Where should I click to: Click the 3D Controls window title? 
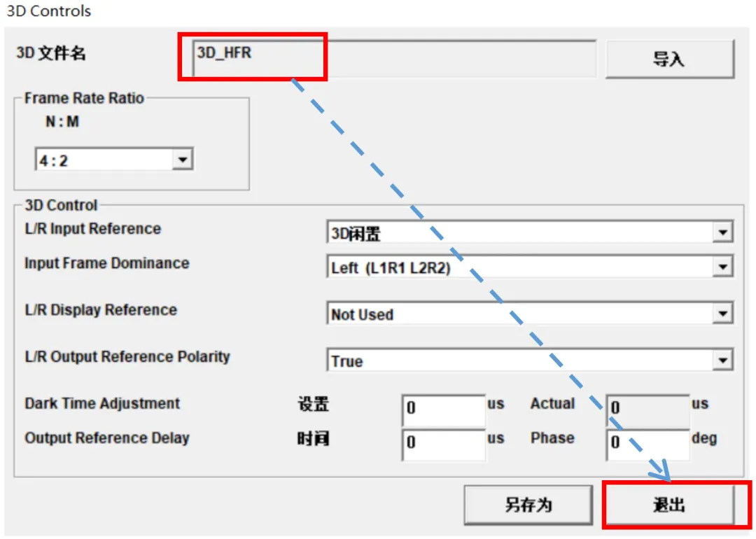pyautogui.click(x=49, y=11)
